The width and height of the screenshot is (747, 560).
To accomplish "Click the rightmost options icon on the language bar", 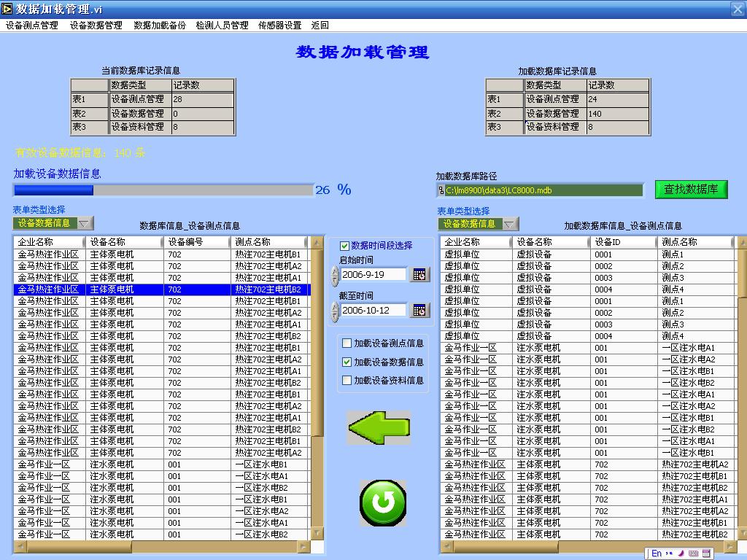I will tap(706, 553).
